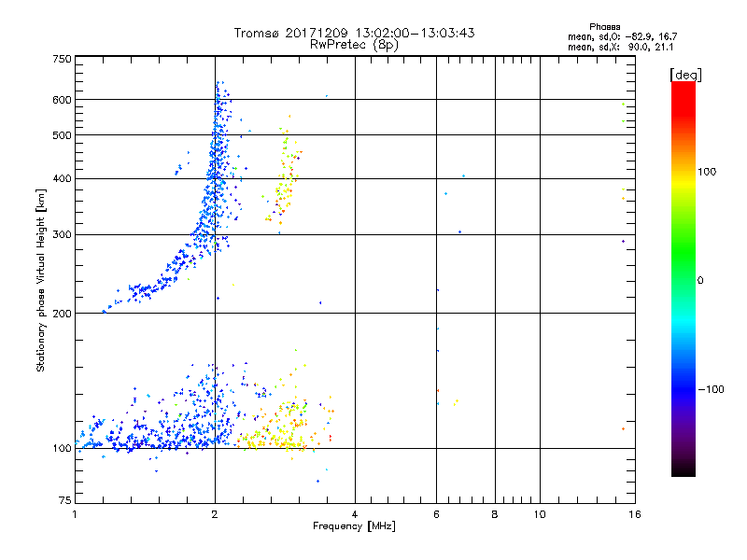The height and width of the screenshot is (560, 747).
Task: Click the 'mean, sd,O: -82.9, 16.7' line
Action: pos(622,36)
